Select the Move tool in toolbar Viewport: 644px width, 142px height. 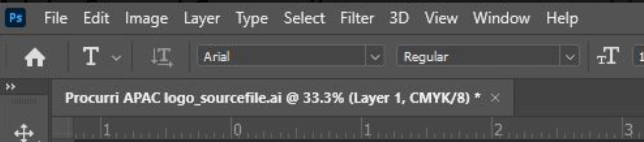tap(24, 133)
